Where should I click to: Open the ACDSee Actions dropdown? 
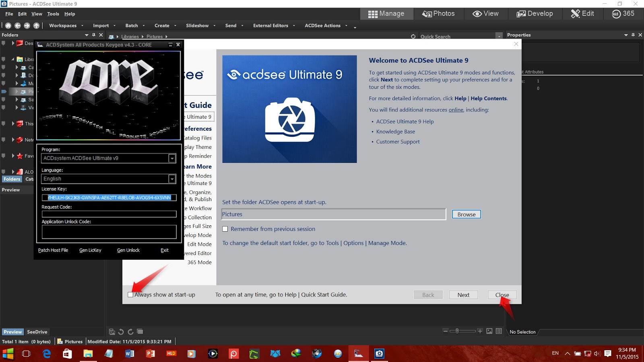point(326,25)
